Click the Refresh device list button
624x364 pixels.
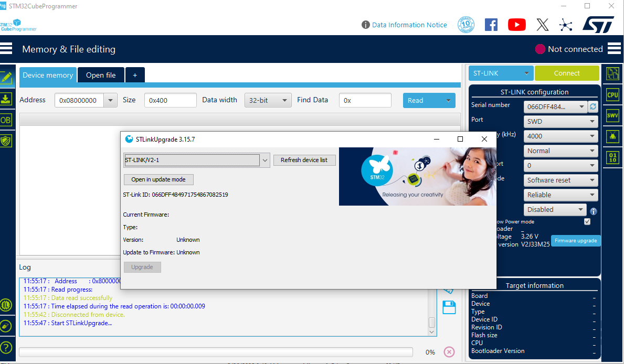[x=304, y=160]
